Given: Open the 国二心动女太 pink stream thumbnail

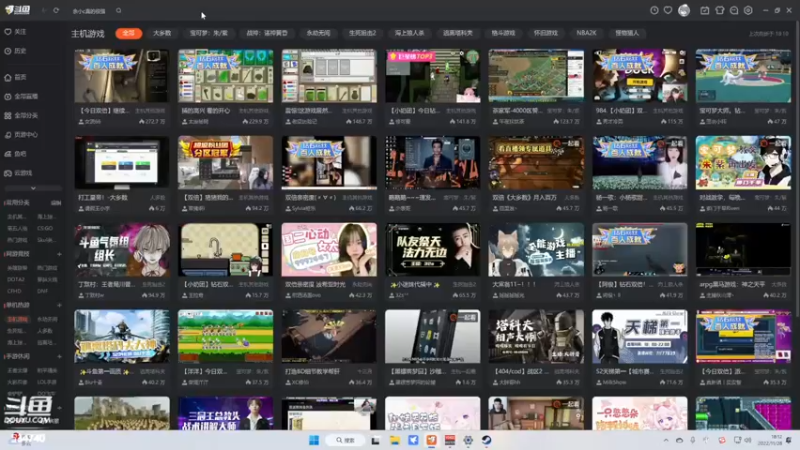Looking at the screenshot, I should click(329, 249).
